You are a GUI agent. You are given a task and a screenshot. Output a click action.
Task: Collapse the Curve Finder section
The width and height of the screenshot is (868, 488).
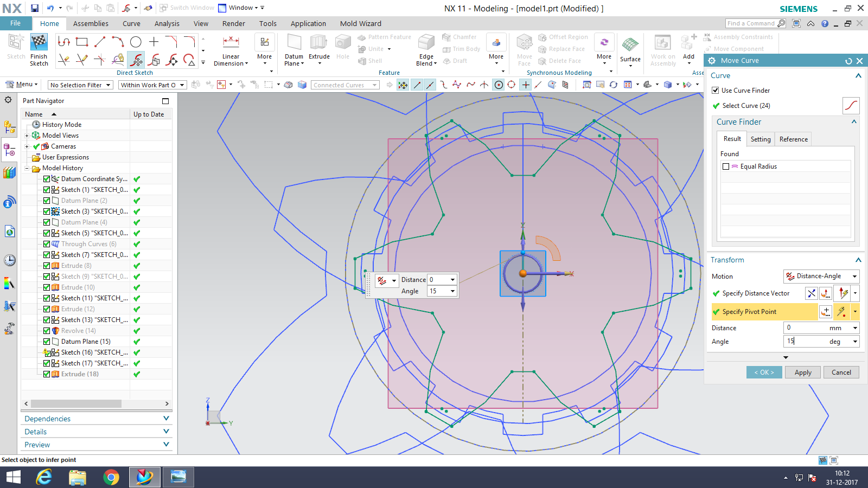[854, 122]
